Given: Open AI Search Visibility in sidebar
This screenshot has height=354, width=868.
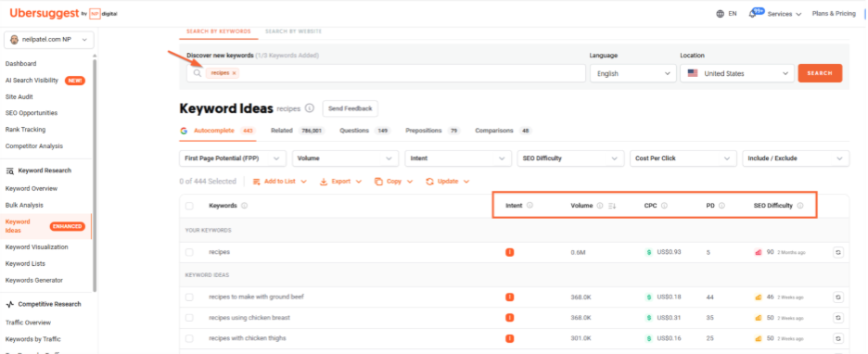Looking at the screenshot, I should click(32, 81).
